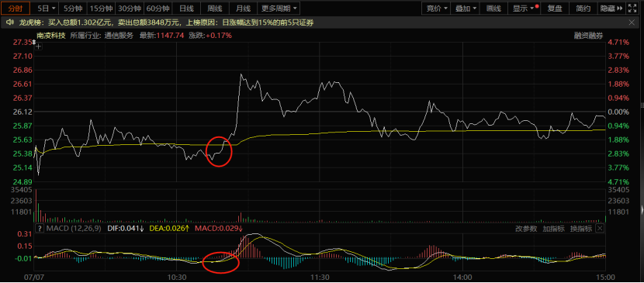Click the 复盘 button
Image resolution: width=644 pixels, height=283 pixels.
[x=555, y=8]
